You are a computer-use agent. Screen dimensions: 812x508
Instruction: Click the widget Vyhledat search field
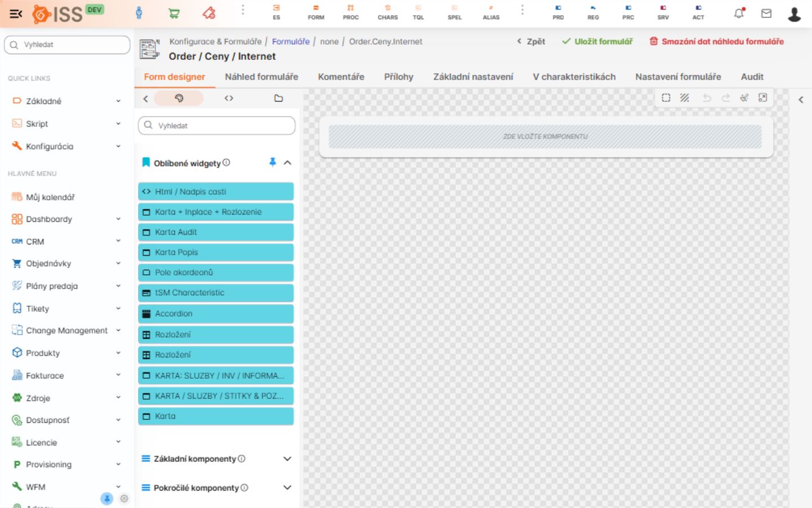(x=217, y=125)
